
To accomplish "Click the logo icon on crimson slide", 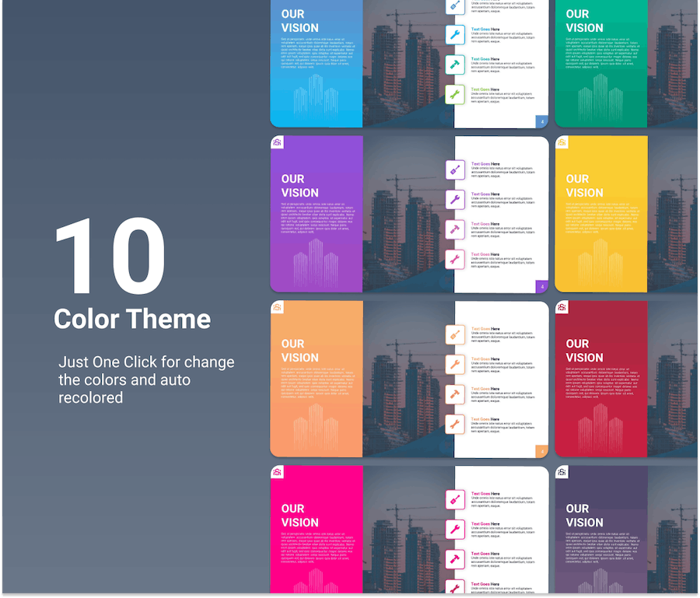I will (562, 308).
